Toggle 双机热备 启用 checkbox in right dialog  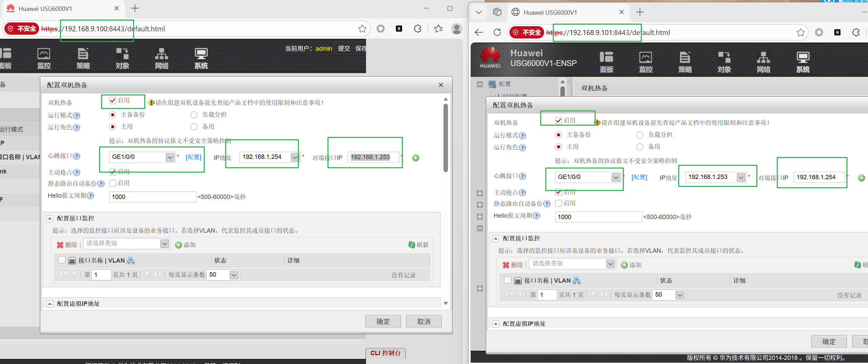[558, 120]
